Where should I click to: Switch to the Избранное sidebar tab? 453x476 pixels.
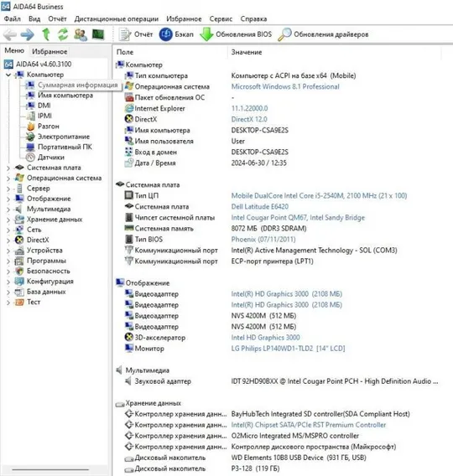point(49,52)
